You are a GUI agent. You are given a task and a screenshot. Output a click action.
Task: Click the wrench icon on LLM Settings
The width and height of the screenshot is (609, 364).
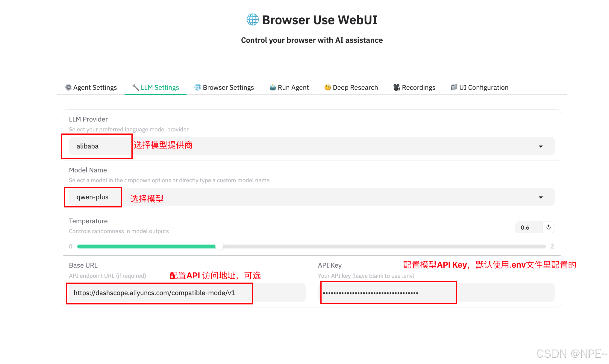coord(136,87)
